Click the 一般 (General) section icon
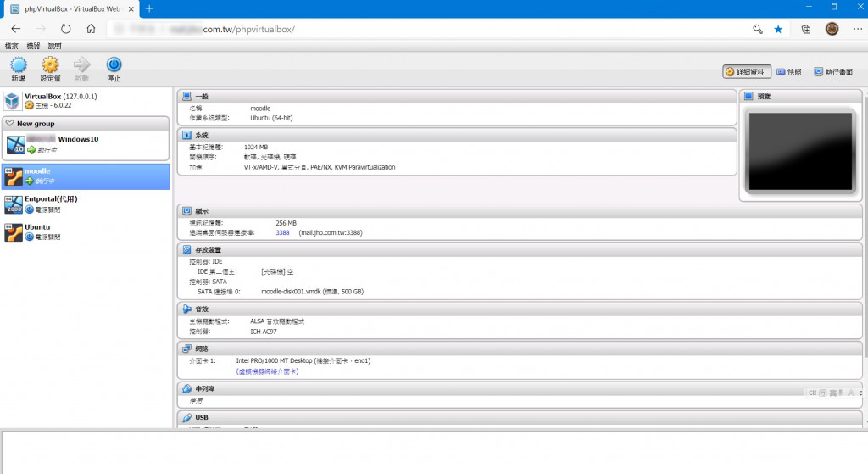Screen dimensions: 868x474 (187, 97)
